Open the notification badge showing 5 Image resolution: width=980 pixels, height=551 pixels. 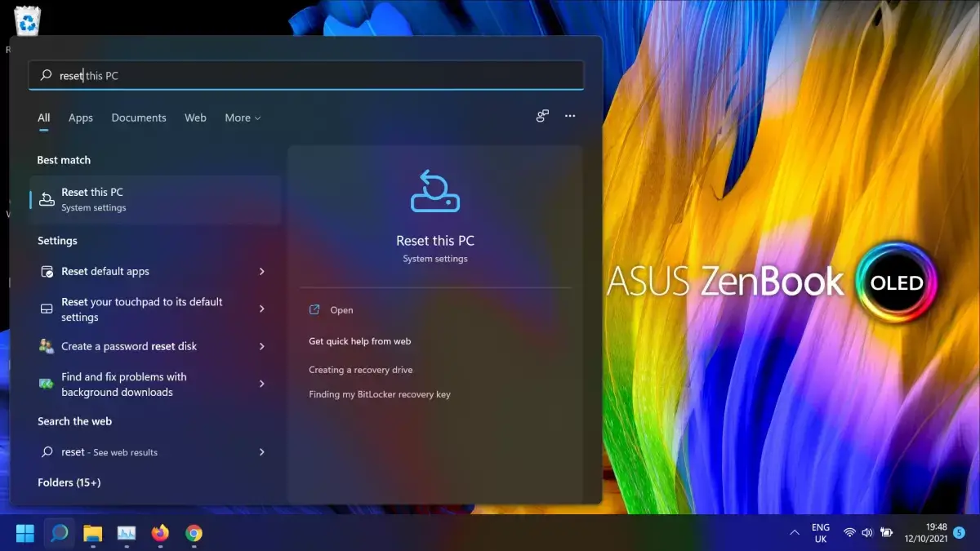(x=960, y=532)
